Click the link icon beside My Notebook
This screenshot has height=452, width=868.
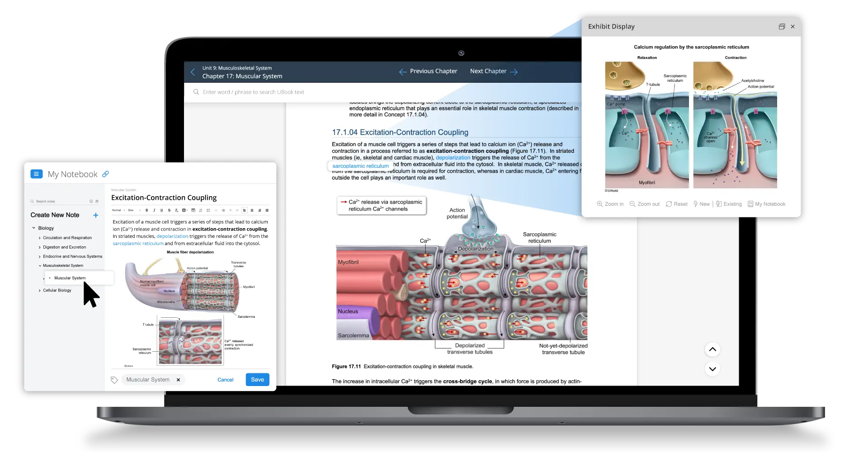(105, 174)
